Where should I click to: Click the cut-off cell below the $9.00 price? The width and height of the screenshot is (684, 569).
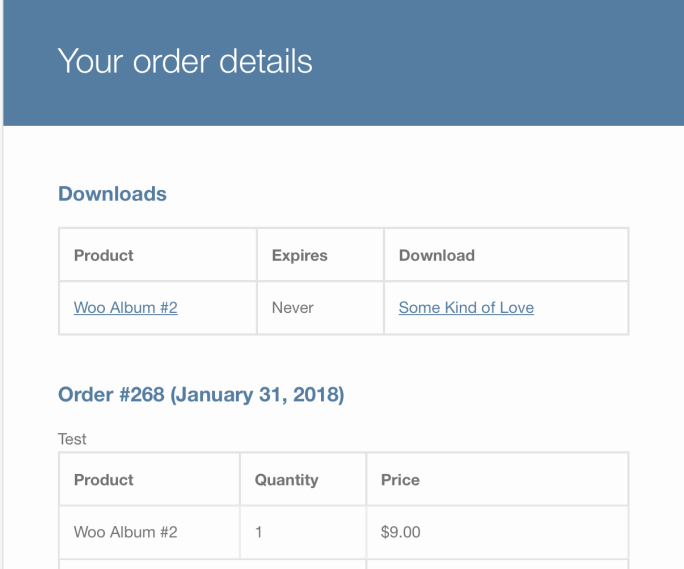pos(497,564)
